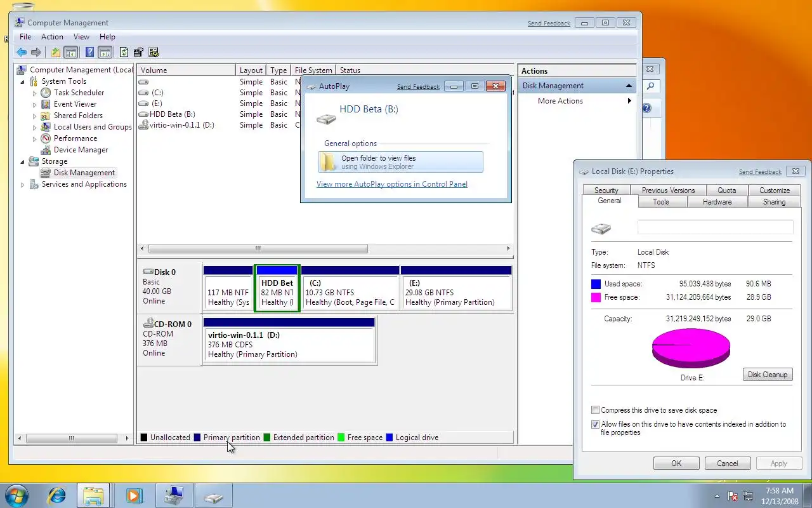Switch to the Quota tab
Viewport: 812px width, 508px height.
tap(727, 190)
